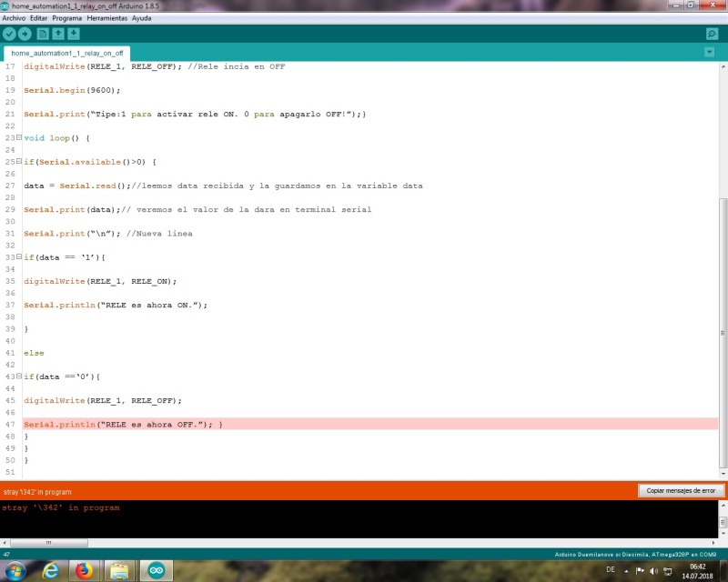Open the Archivo menu

[14, 18]
